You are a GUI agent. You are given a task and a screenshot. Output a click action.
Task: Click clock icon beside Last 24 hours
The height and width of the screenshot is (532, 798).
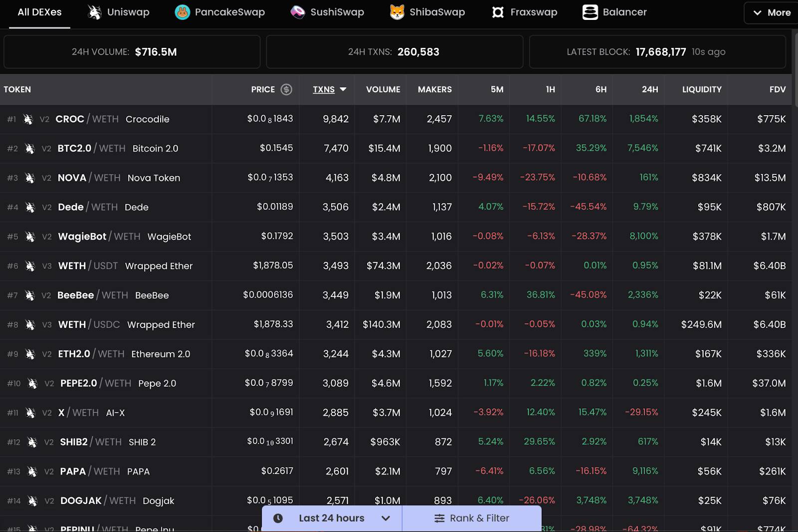point(278,518)
